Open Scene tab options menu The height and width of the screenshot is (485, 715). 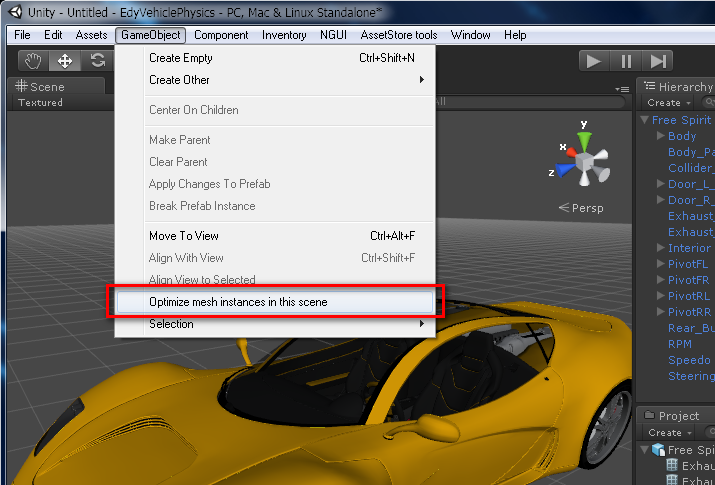[622, 89]
